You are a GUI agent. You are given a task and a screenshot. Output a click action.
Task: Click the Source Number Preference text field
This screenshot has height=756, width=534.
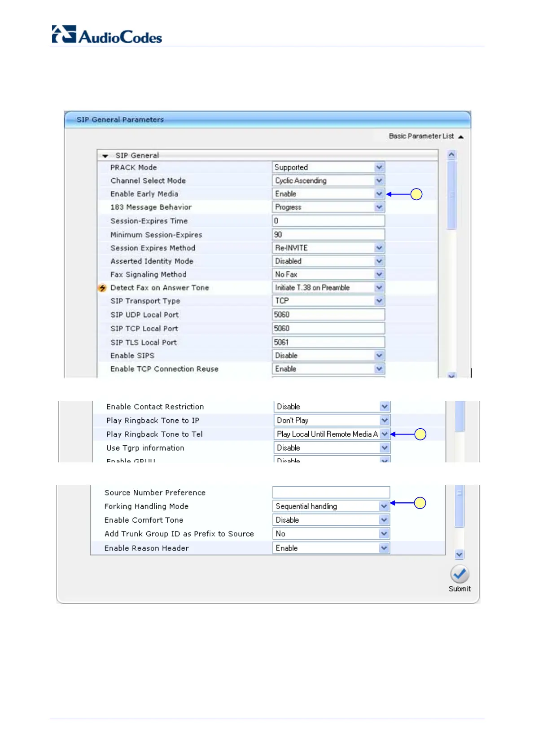click(331, 492)
